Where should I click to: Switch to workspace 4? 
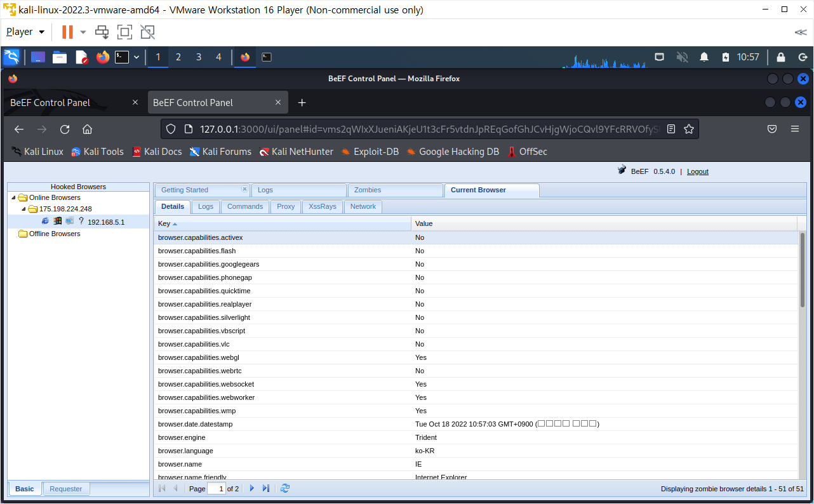coord(219,57)
